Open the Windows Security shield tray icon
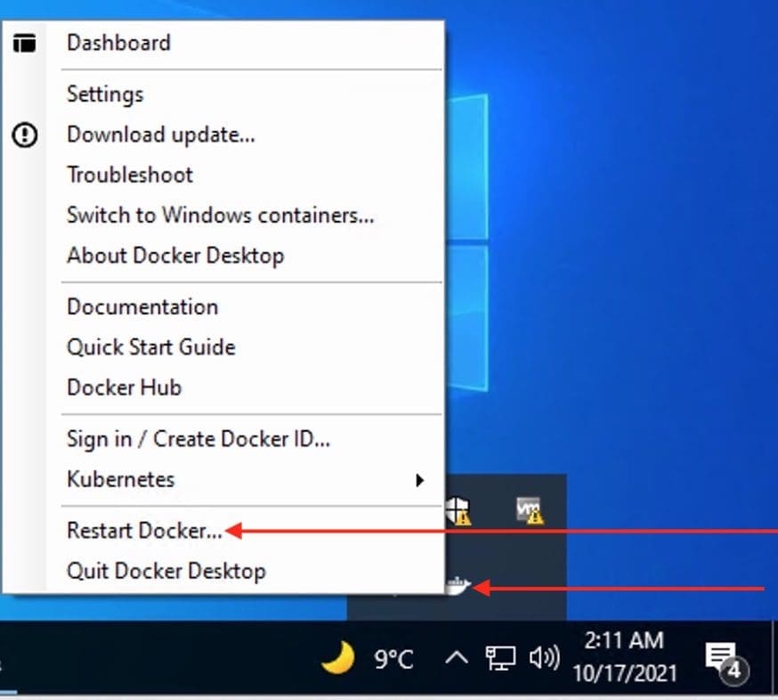 [x=458, y=510]
